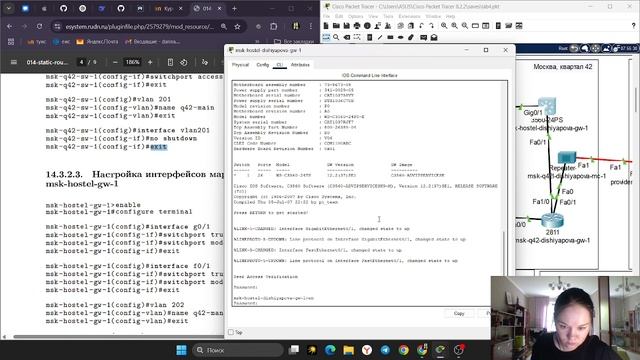Open the Яндекс.Почта bookmark
Screen dimensions: 640x360
pyautogui.click(x=97, y=42)
